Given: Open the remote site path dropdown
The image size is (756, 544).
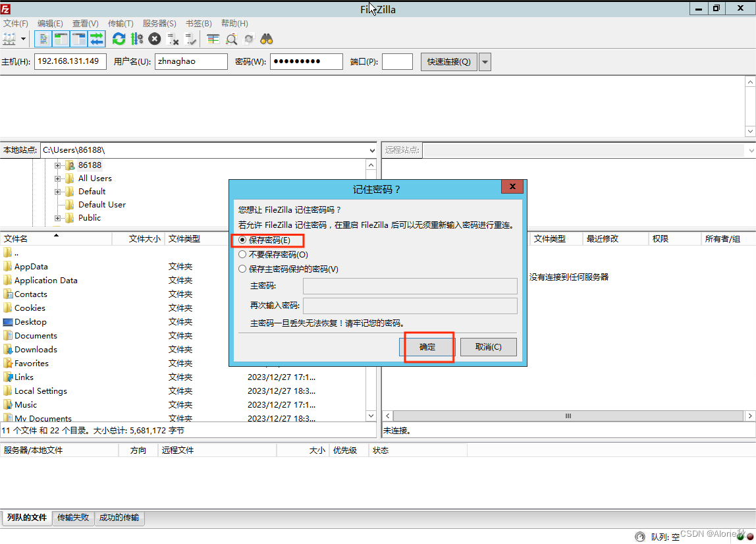Looking at the screenshot, I should pyautogui.click(x=751, y=150).
